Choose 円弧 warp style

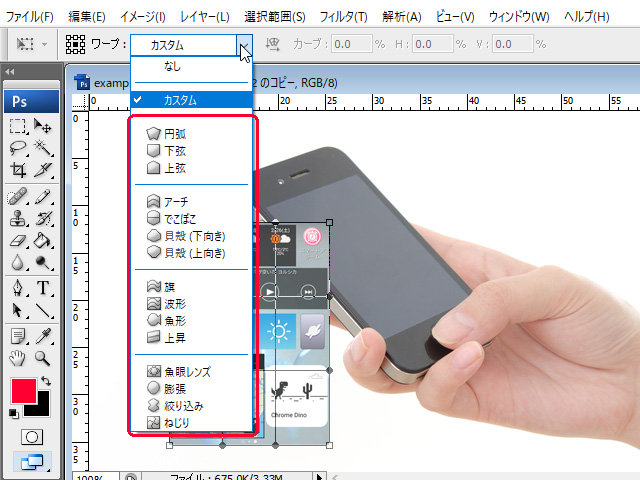(191, 134)
